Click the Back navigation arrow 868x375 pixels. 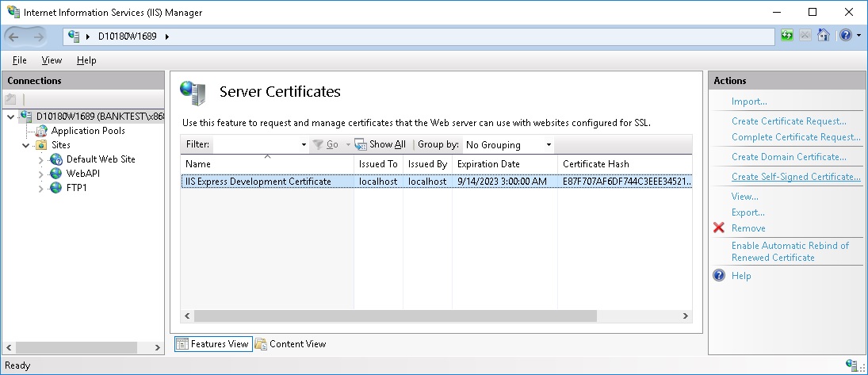coord(13,36)
